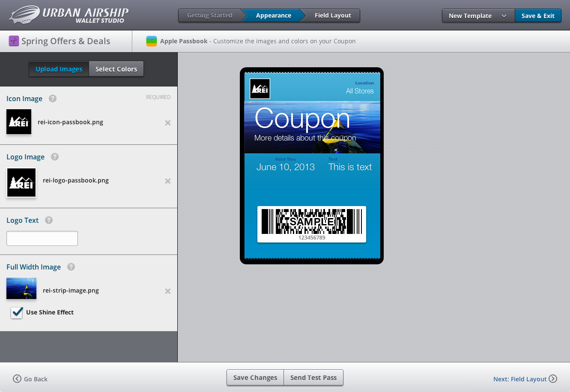The height and width of the screenshot is (392, 570).
Task: Click the barcode number 123456789
Action: [x=312, y=238]
